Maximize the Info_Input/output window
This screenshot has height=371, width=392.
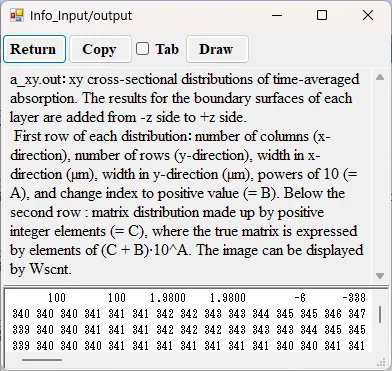(322, 15)
